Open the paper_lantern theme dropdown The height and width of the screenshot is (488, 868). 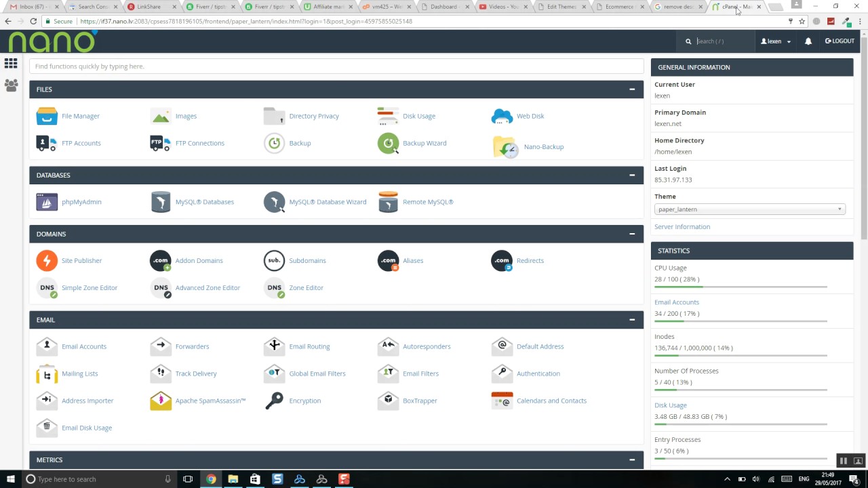pyautogui.click(x=750, y=209)
